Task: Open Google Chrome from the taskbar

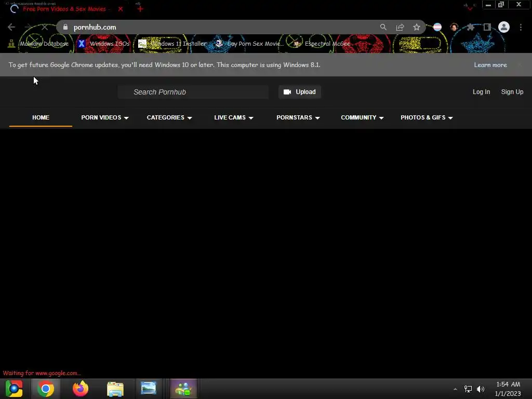Action: pyautogui.click(x=46, y=389)
